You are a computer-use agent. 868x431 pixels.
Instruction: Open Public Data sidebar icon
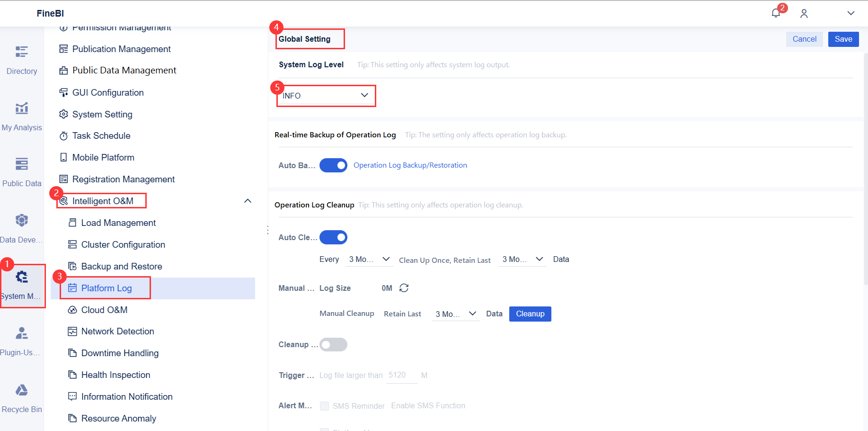[22, 171]
